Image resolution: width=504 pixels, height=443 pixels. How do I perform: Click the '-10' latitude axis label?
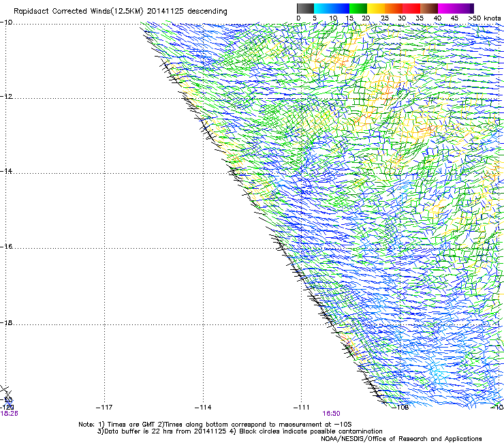(6, 22)
